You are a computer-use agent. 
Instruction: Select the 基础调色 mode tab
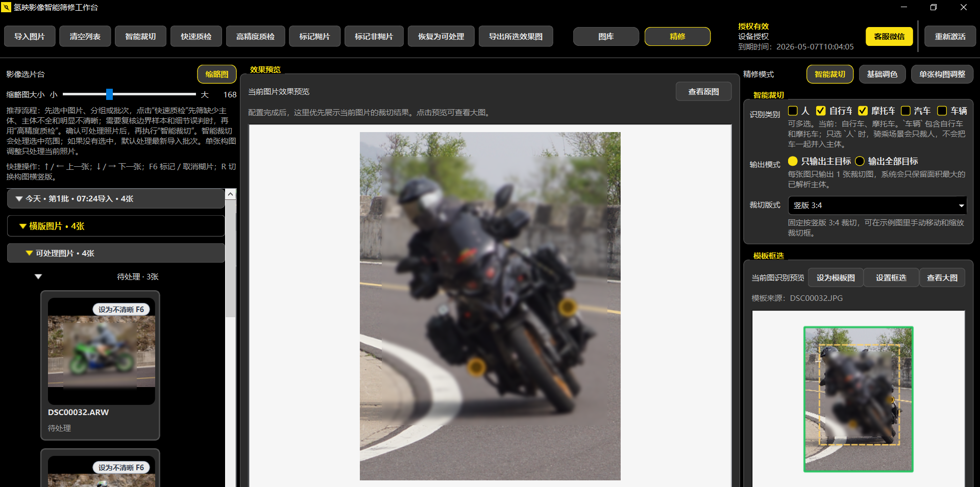882,74
